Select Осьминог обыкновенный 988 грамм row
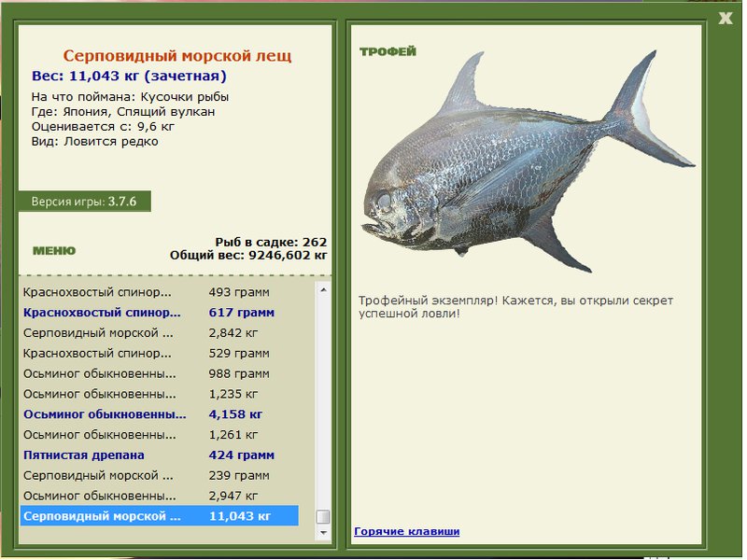 tap(160, 374)
